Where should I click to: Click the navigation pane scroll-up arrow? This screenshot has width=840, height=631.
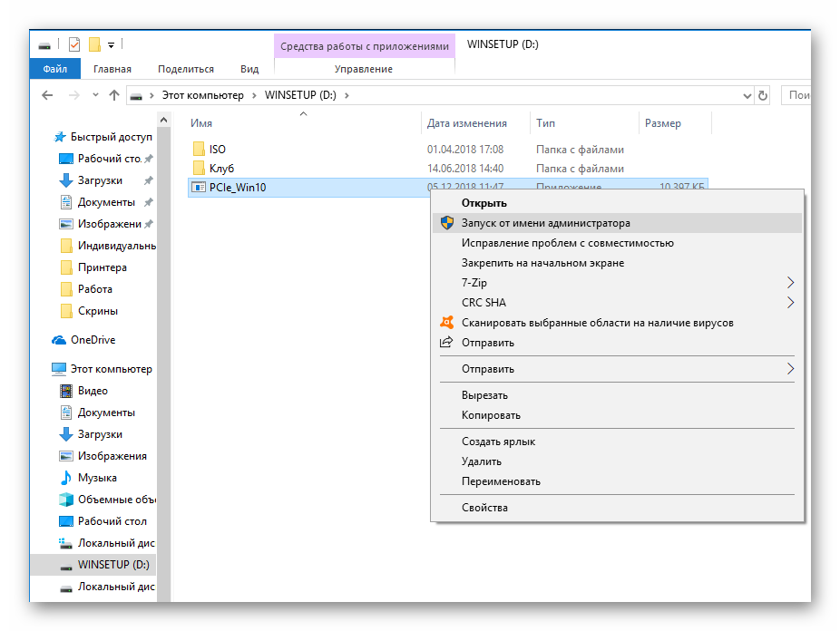(164, 120)
